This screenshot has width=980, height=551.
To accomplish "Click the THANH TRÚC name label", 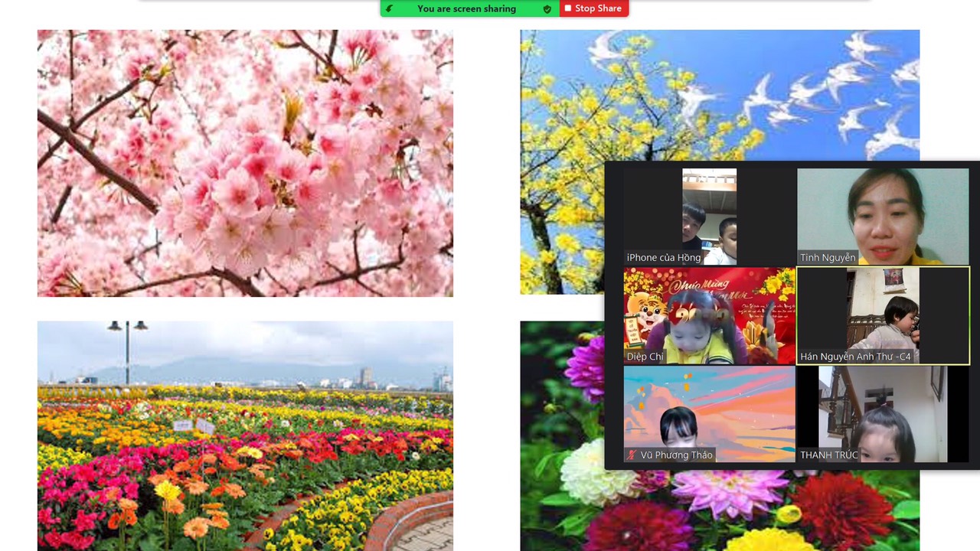I will point(829,455).
